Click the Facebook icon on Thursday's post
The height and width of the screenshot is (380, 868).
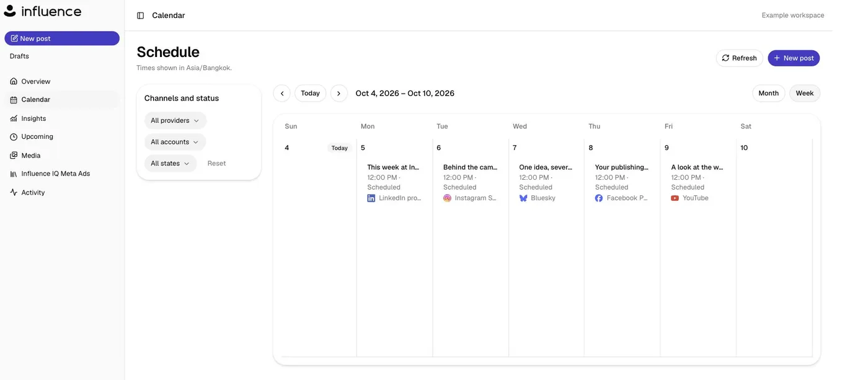(599, 198)
